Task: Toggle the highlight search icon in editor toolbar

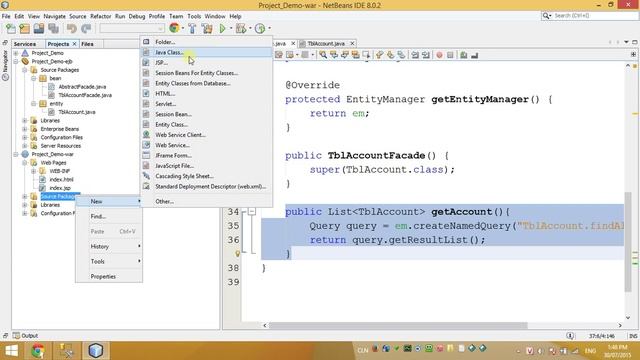Action: (x=355, y=55)
